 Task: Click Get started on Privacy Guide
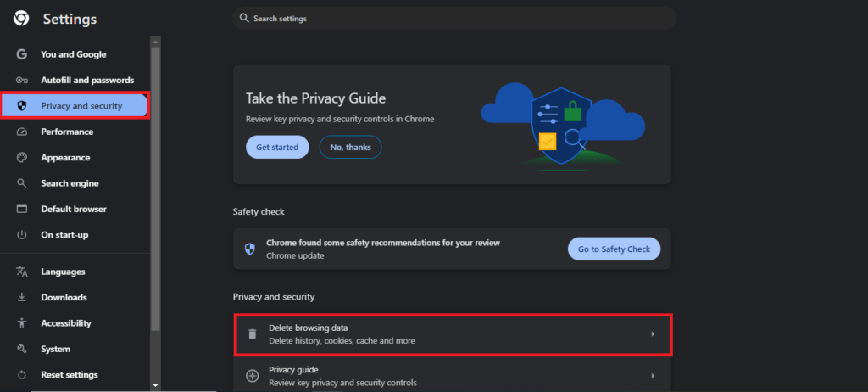point(277,147)
